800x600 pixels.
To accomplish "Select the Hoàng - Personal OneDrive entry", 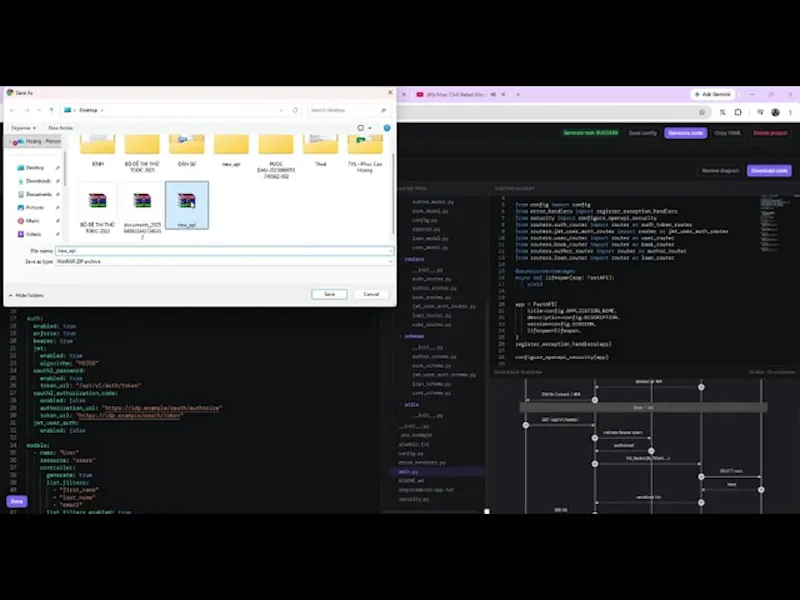I will 37,141.
